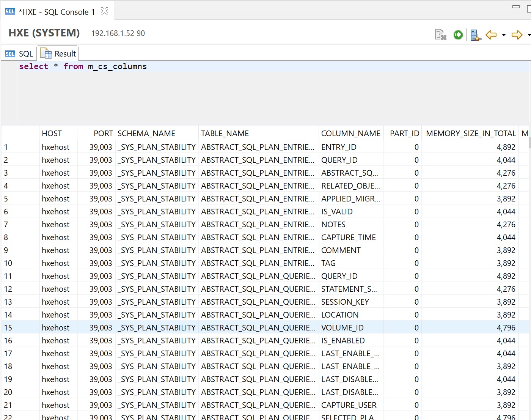
Task: Switch to the SQL tab
Action: [x=19, y=54]
